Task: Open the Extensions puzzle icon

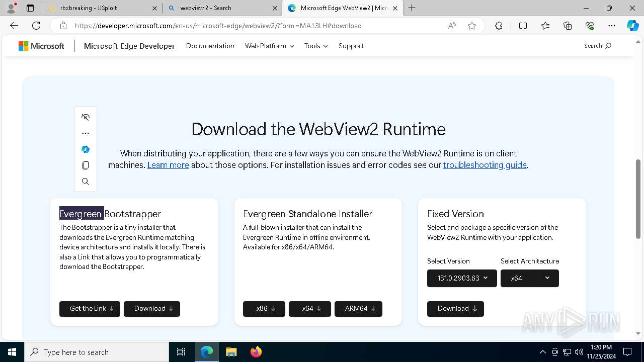Action: [499, 26]
